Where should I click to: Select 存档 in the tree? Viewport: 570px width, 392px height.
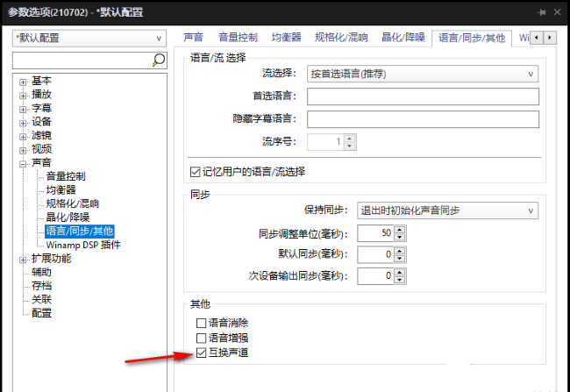[x=41, y=286]
